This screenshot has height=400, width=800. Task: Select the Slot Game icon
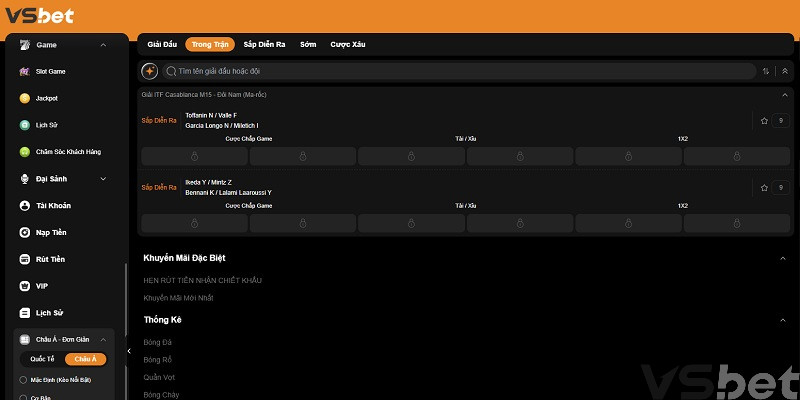click(24, 71)
